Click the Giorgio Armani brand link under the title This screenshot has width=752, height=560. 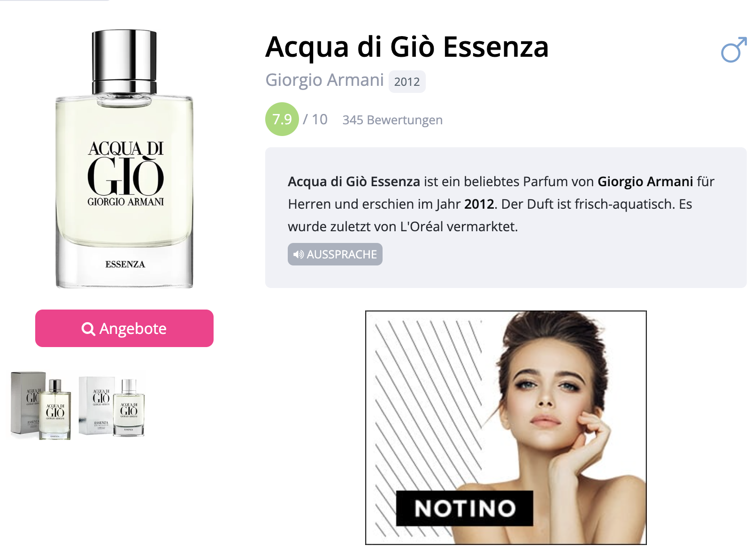pyautogui.click(x=325, y=80)
